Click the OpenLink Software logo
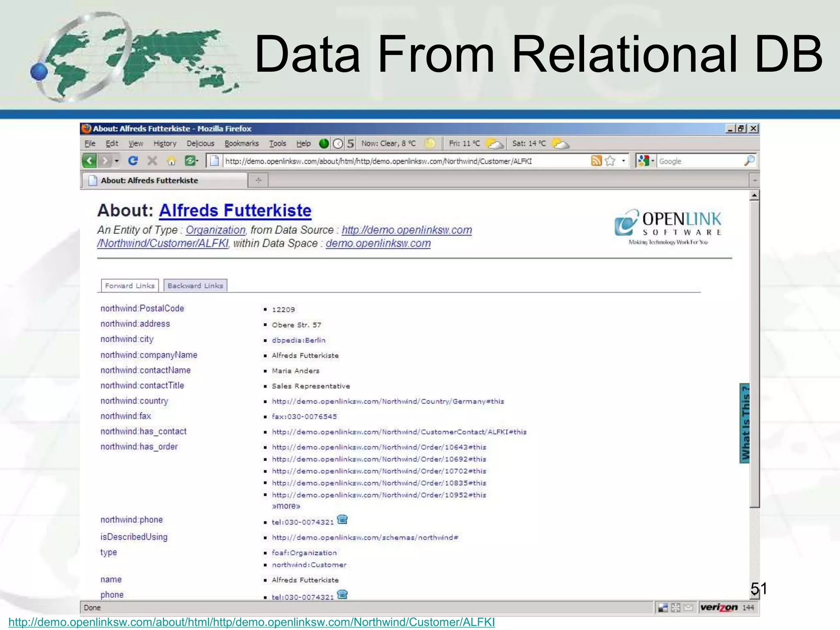Image resolution: width=840 pixels, height=630 pixels. (668, 227)
